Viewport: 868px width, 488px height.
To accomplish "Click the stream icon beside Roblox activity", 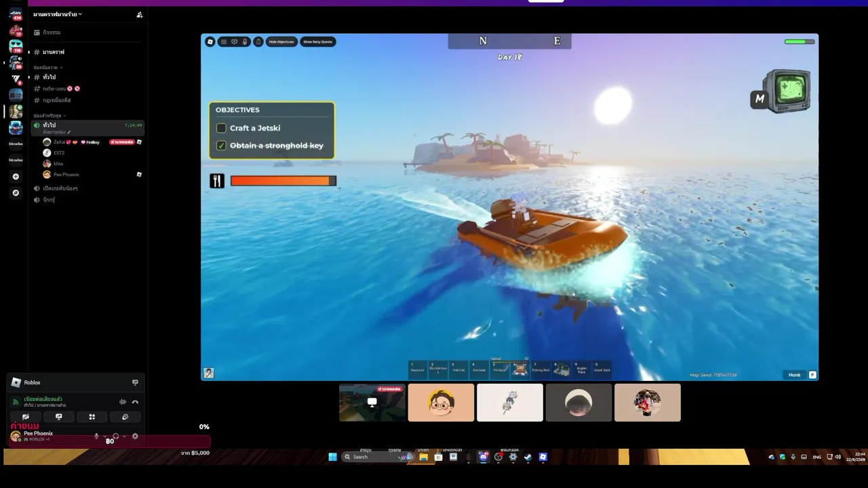I will [x=135, y=382].
